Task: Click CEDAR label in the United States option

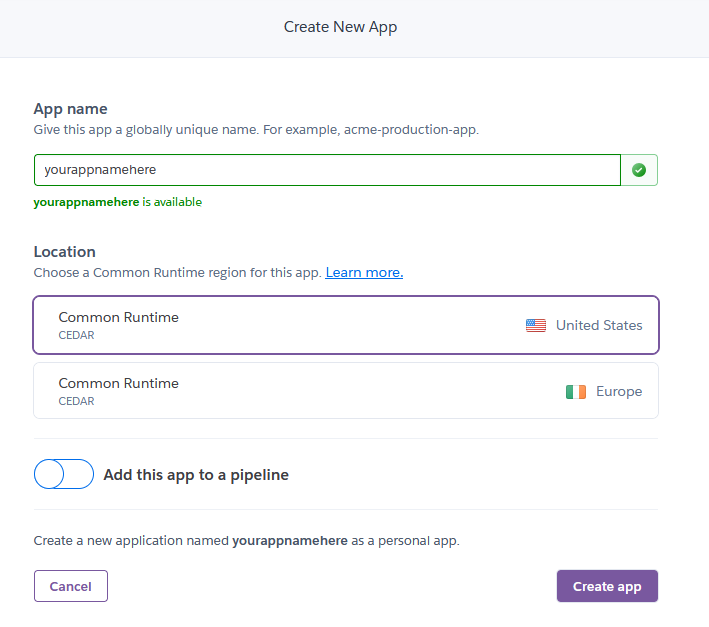Action: 76,335
